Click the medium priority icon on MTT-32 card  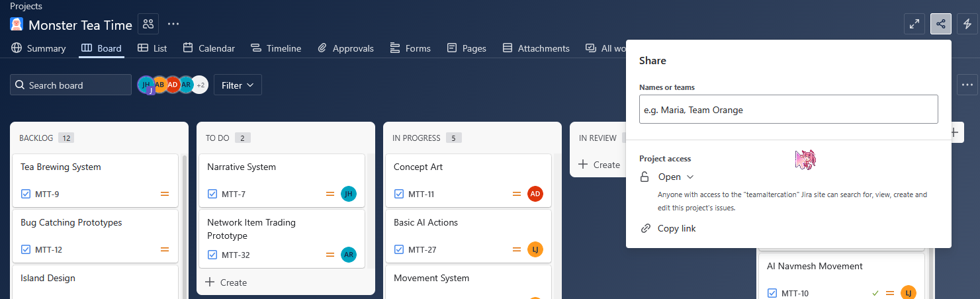point(330,255)
